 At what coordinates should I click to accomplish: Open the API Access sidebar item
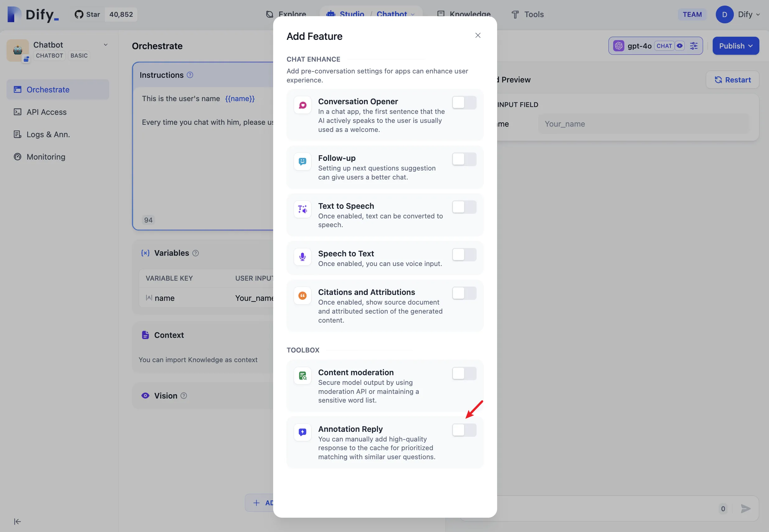[x=47, y=112]
